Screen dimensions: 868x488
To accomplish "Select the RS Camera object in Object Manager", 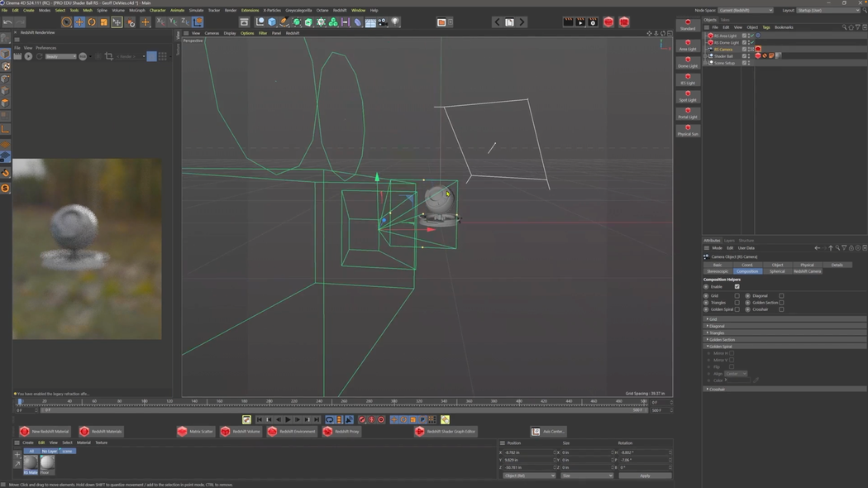I will pyautogui.click(x=723, y=50).
